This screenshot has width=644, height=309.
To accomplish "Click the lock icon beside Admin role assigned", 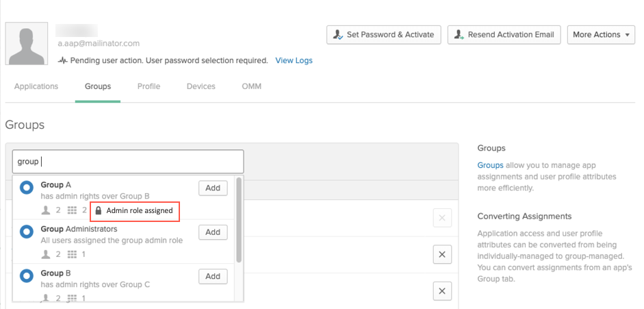I will point(98,211).
